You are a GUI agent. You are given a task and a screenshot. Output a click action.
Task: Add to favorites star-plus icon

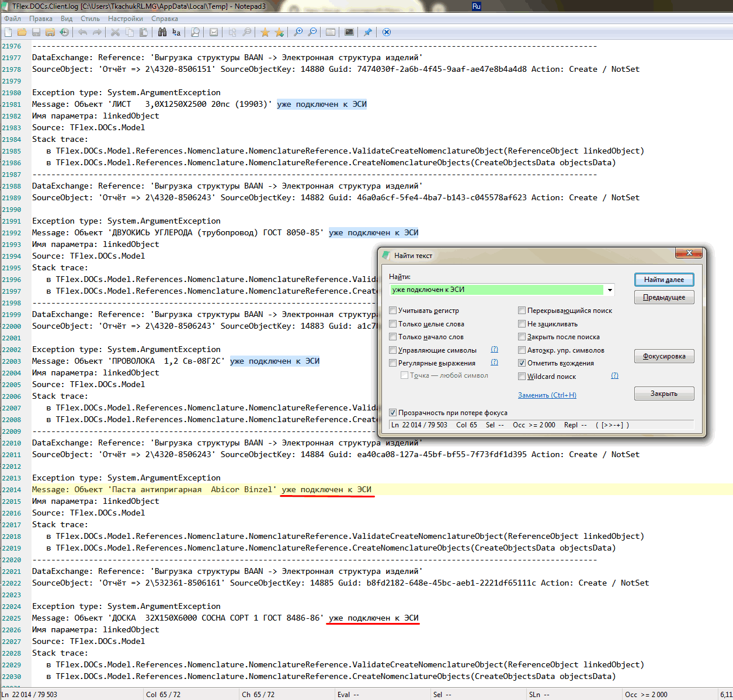[279, 32]
